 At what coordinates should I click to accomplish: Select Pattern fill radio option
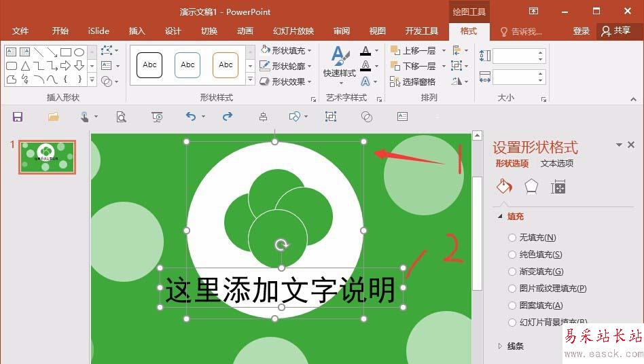pyautogui.click(x=512, y=306)
